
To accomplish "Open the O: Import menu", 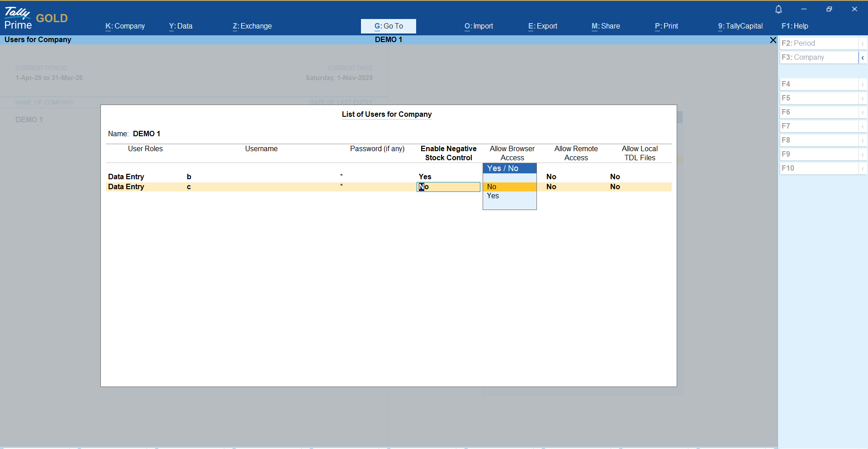I will point(479,26).
